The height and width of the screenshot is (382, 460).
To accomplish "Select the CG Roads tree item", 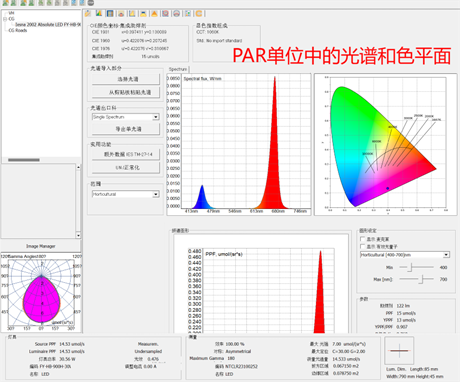I will click(x=18, y=30).
